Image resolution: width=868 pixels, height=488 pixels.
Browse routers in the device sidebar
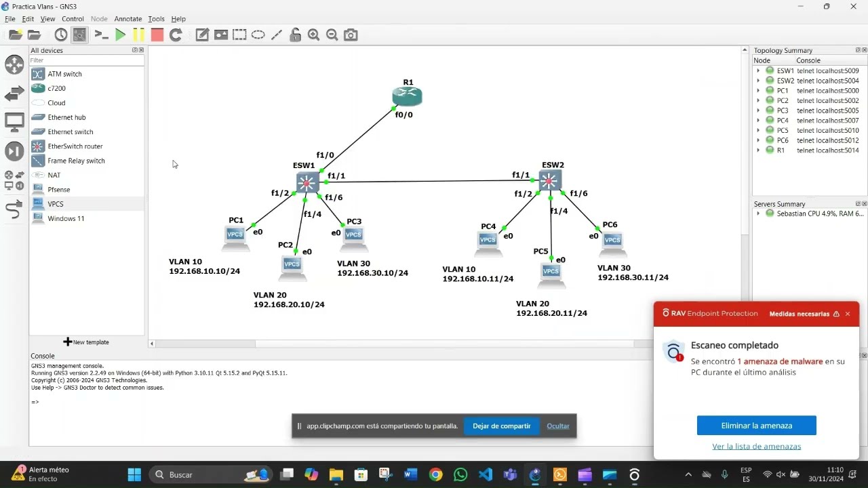pos(14,64)
